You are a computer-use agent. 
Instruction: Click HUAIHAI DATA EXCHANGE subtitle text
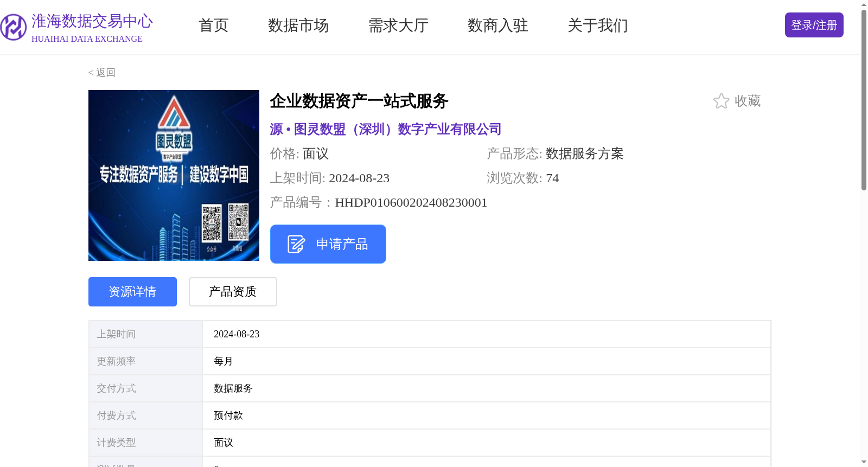click(x=87, y=39)
